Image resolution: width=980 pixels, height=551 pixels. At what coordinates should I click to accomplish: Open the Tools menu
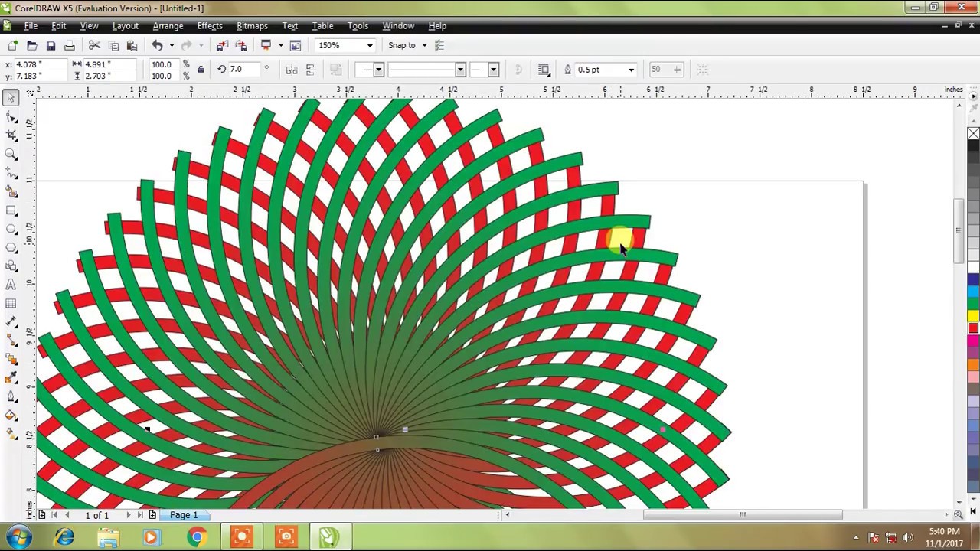point(358,26)
